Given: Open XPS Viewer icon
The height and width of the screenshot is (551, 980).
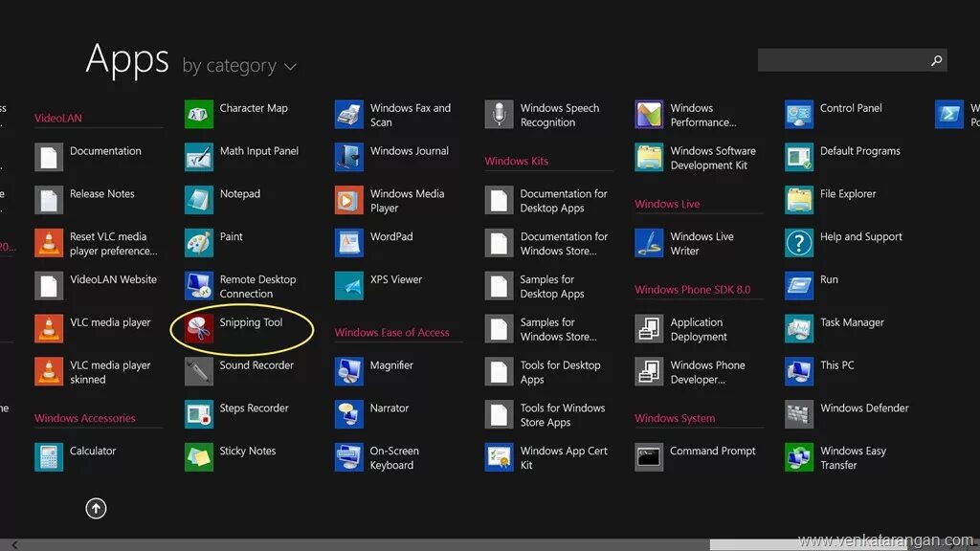Looking at the screenshot, I should click(x=348, y=286).
